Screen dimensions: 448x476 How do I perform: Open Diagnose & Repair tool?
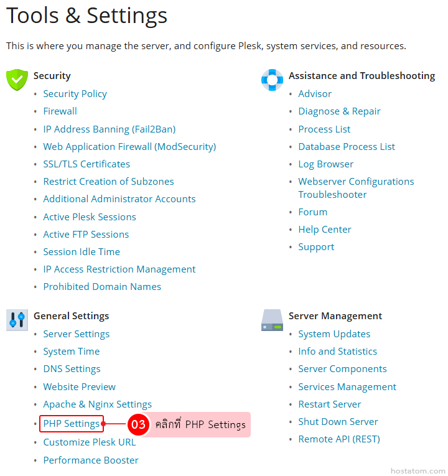point(339,111)
